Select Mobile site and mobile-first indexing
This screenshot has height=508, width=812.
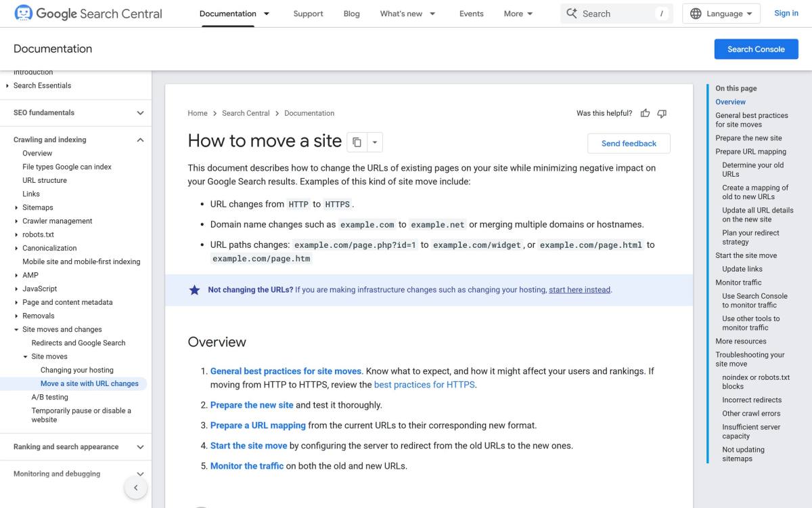[81, 261]
